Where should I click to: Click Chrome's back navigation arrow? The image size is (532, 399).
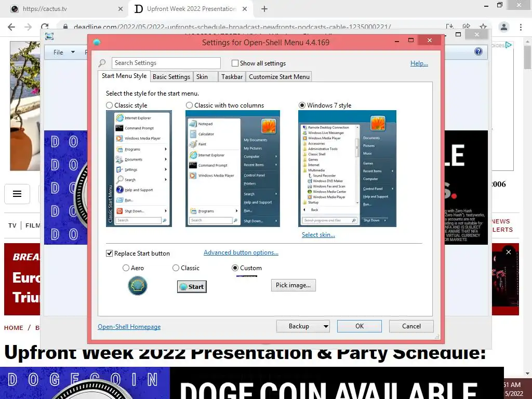click(x=11, y=27)
